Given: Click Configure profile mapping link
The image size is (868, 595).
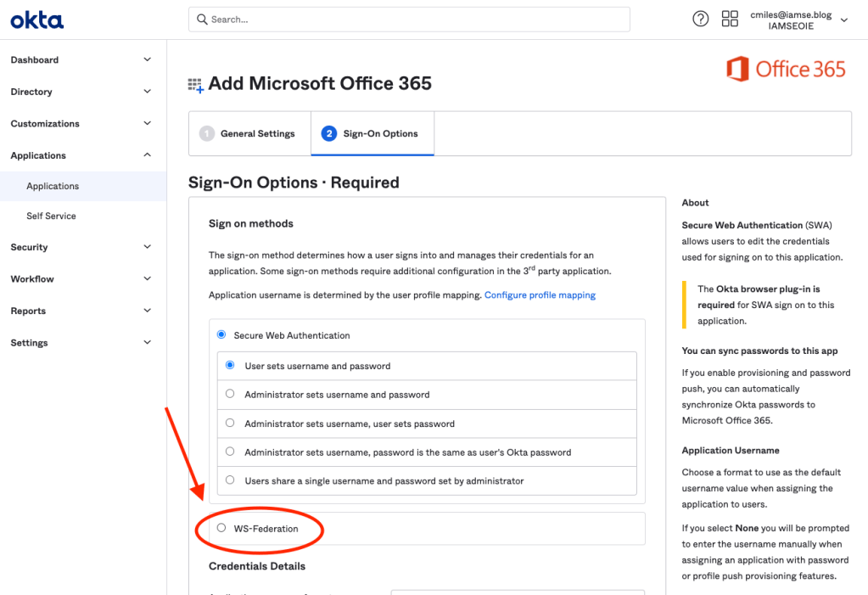Looking at the screenshot, I should [x=540, y=295].
